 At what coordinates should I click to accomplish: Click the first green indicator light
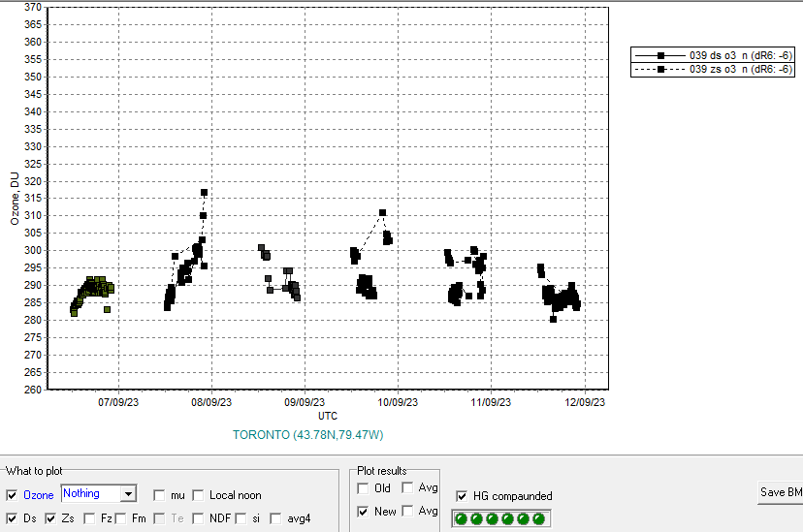point(462,519)
